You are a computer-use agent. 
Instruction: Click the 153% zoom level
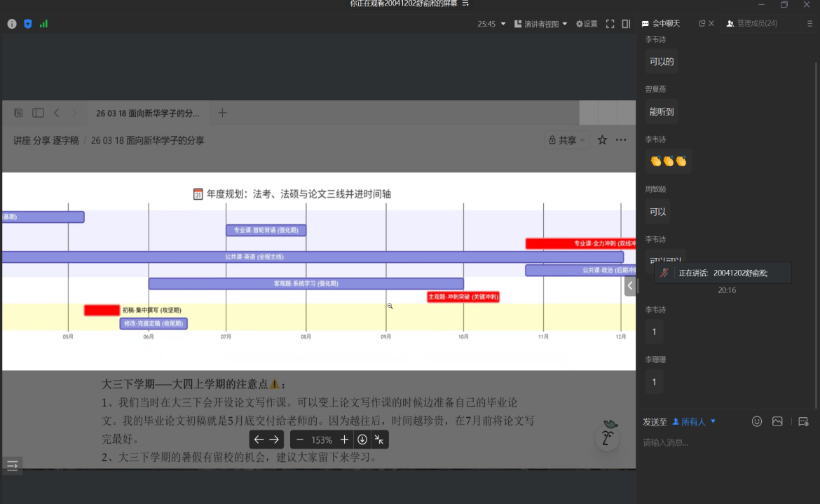(322, 440)
